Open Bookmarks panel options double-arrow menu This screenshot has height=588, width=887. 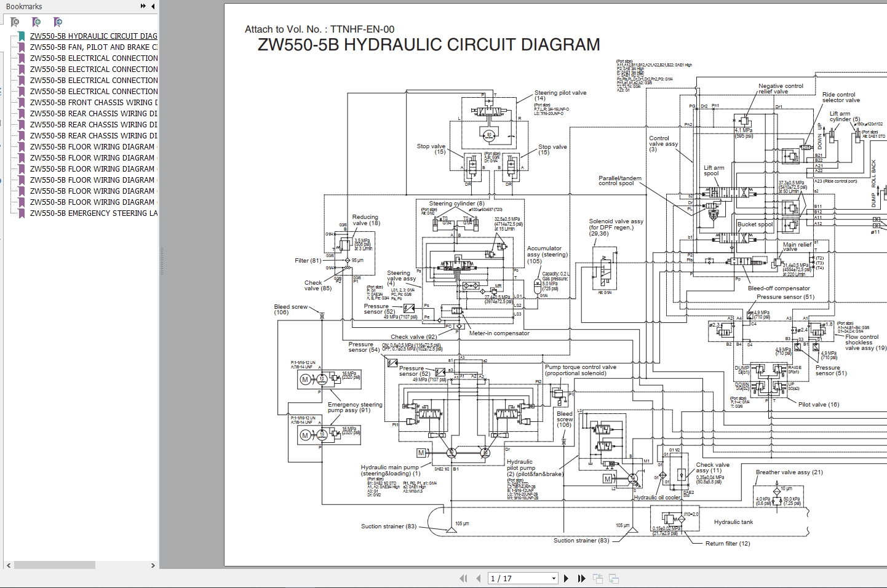pyautogui.click(x=143, y=6)
